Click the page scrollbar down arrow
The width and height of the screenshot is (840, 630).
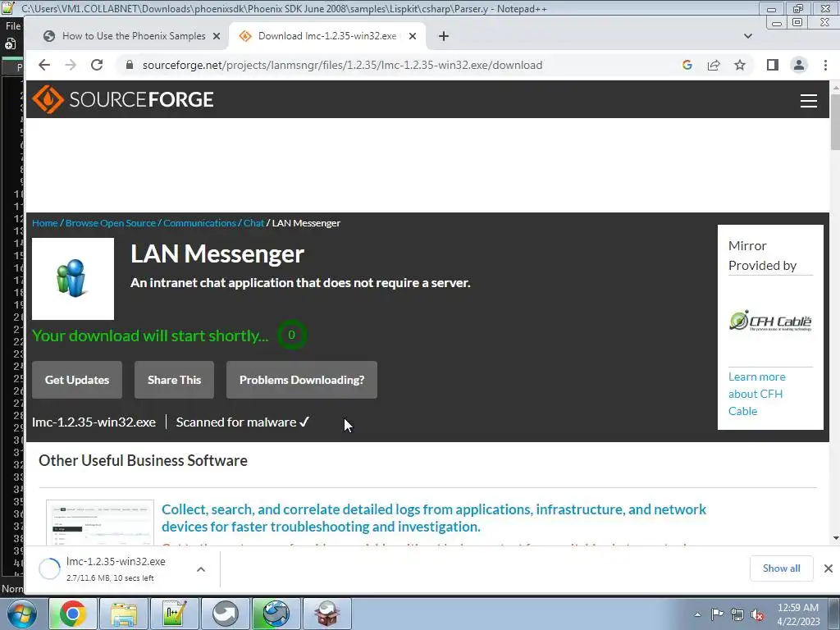coord(834,538)
